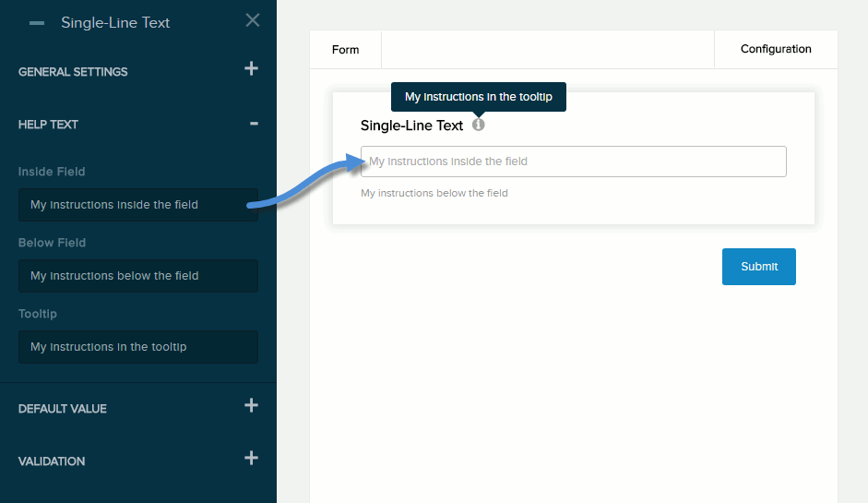This screenshot has width=868, height=503.
Task: Edit the Below Field help text box
Action: 137,276
